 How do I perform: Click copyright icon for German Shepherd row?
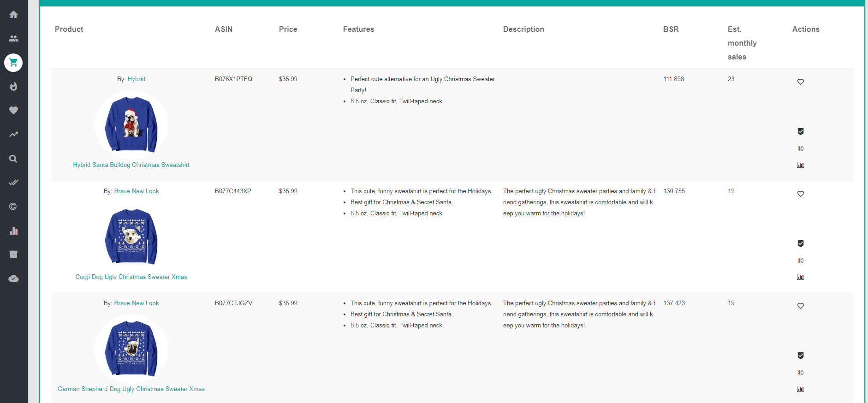[x=801, y=373]
